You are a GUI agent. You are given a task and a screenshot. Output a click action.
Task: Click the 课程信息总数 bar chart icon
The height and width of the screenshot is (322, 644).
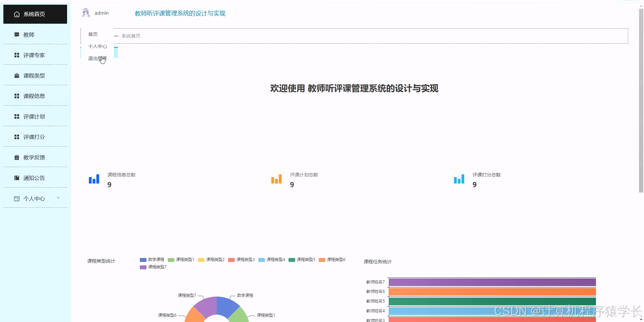click(x=94, y=179)
